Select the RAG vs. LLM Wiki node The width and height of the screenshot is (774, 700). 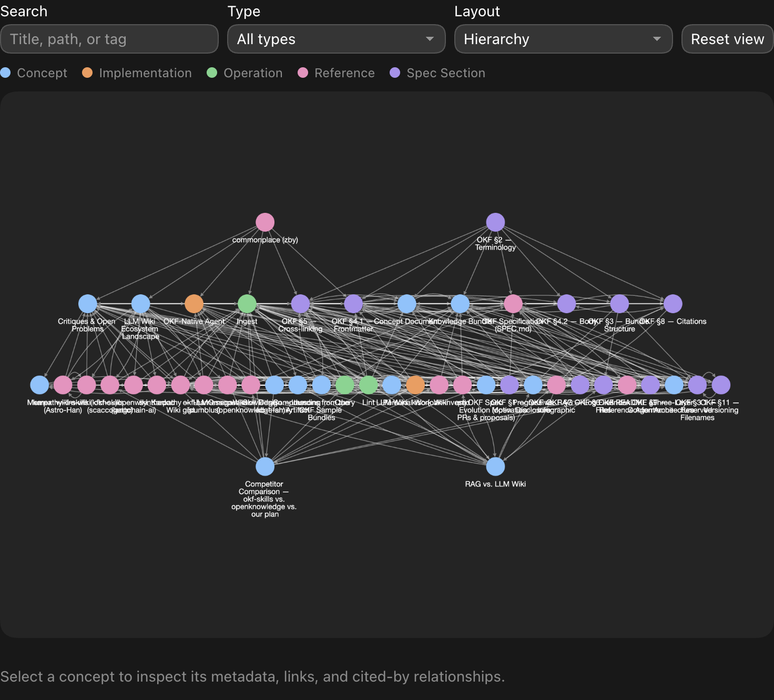pos(495,467)
